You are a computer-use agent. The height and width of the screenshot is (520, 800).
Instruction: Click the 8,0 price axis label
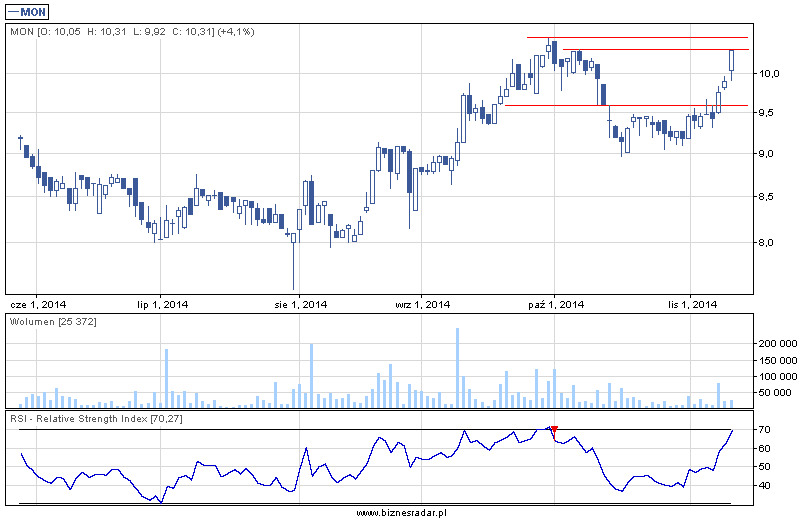[766, 242]
